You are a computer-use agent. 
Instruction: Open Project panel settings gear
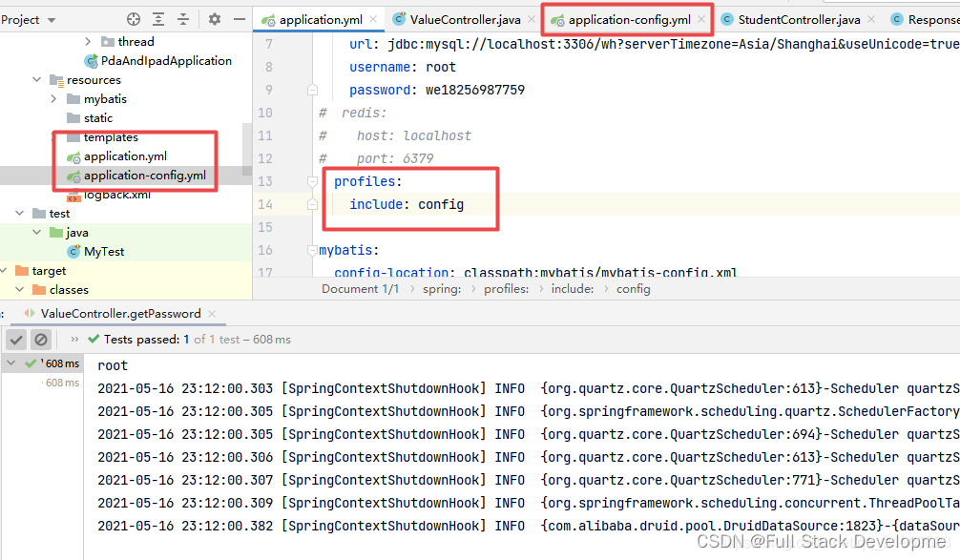215,19
